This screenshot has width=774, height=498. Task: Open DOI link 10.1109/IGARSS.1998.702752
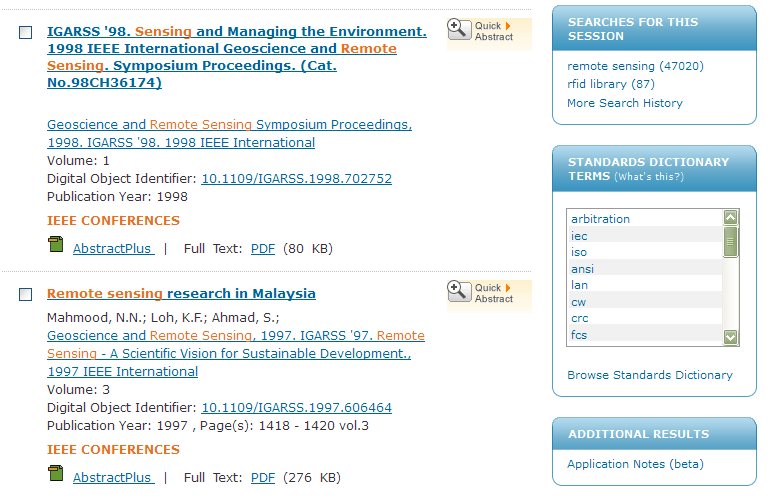tap(297, 179)
